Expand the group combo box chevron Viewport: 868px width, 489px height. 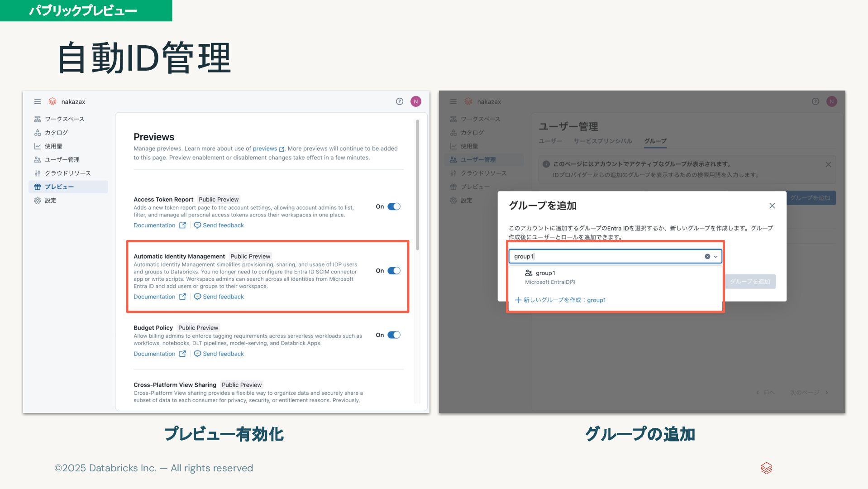pyautogui.click(x=716, y=257)
